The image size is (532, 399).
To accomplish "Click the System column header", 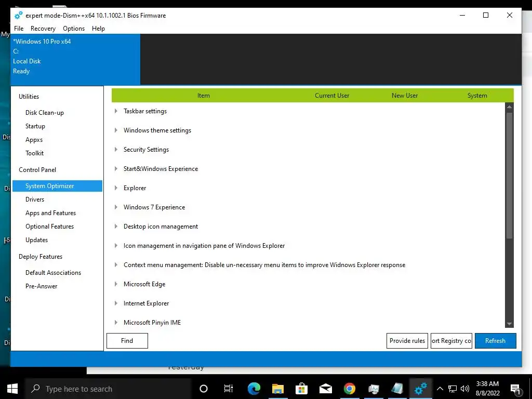I will click(x=477, y=96).
